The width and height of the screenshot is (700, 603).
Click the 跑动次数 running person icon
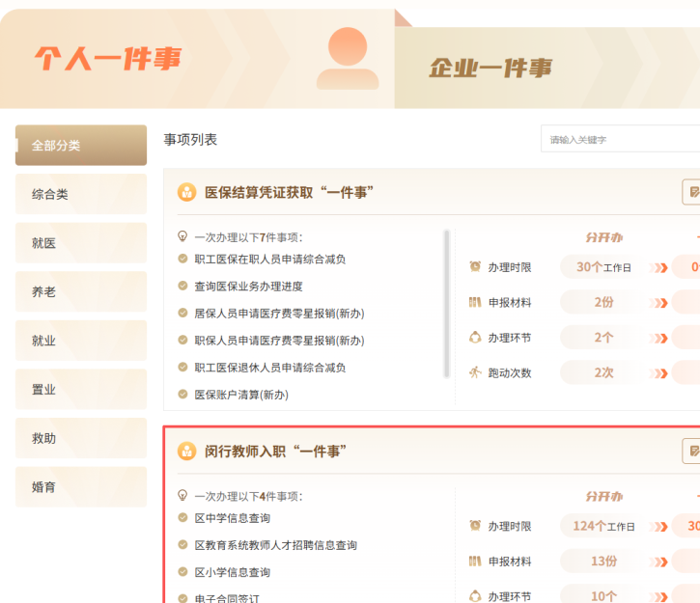475,372
